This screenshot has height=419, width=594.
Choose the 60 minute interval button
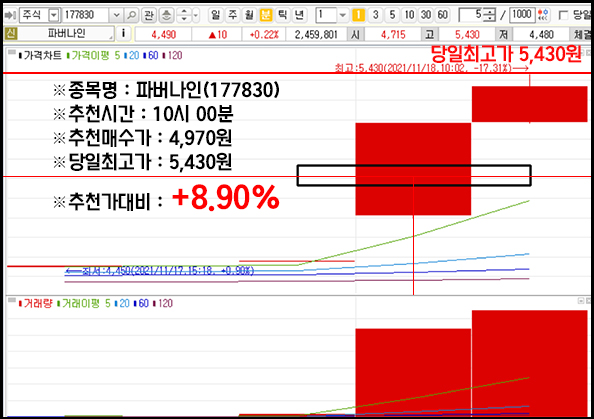coord(442,15)
